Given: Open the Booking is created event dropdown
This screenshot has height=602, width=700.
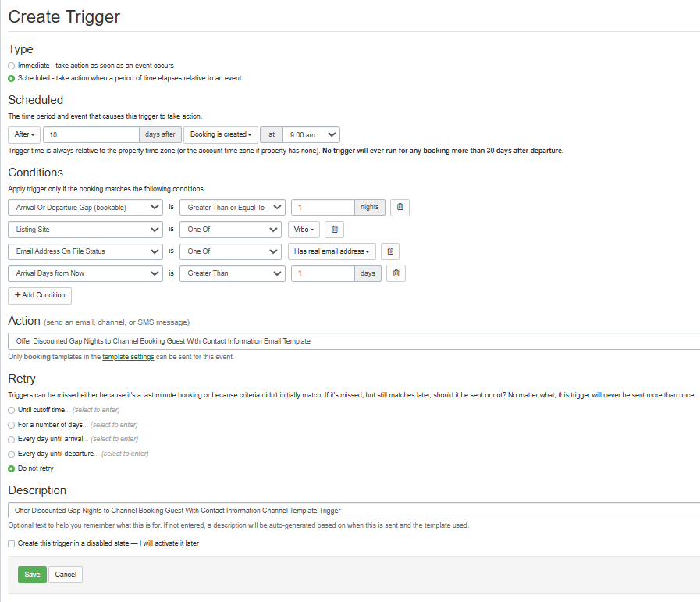Looking at the screenshot, I should (x=221, y=134).
